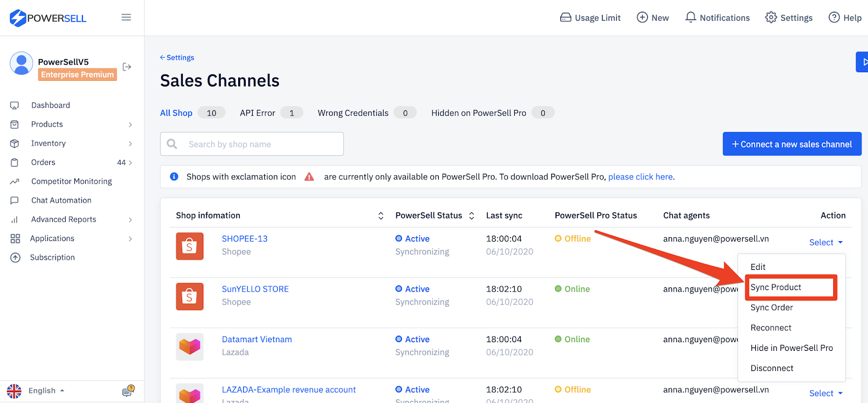Open LAZADA-Example revenue account link
This screenshot has width=868, height=403.
(x=289, y=389)
